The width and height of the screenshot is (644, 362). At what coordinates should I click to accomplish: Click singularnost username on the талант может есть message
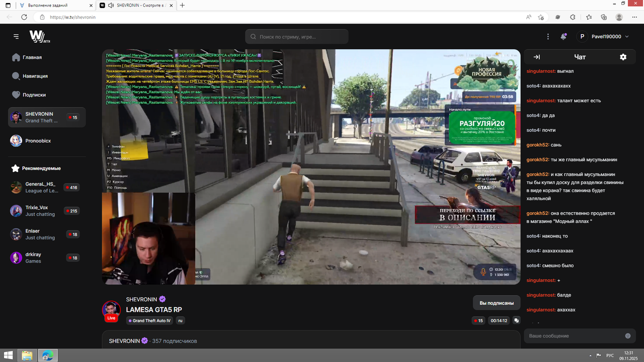pos(541,101)
